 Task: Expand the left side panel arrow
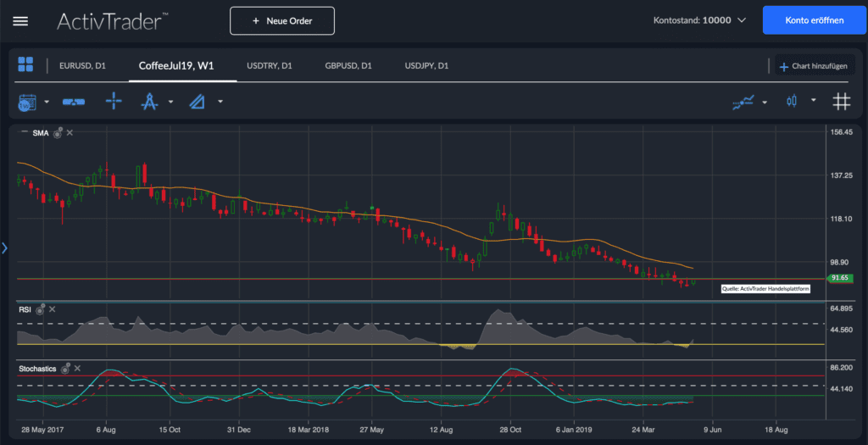click(4, 248)
